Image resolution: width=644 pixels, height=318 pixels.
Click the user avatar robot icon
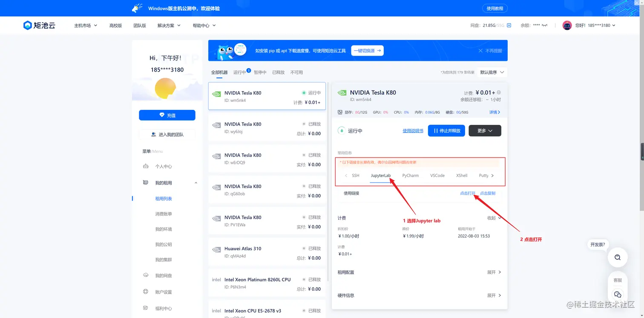(x=567, y=26)
